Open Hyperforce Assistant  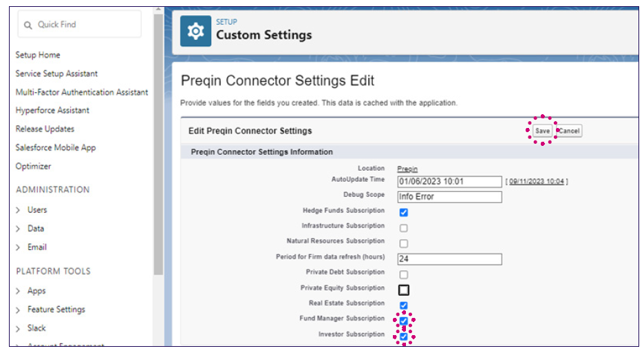click(52, 110)
